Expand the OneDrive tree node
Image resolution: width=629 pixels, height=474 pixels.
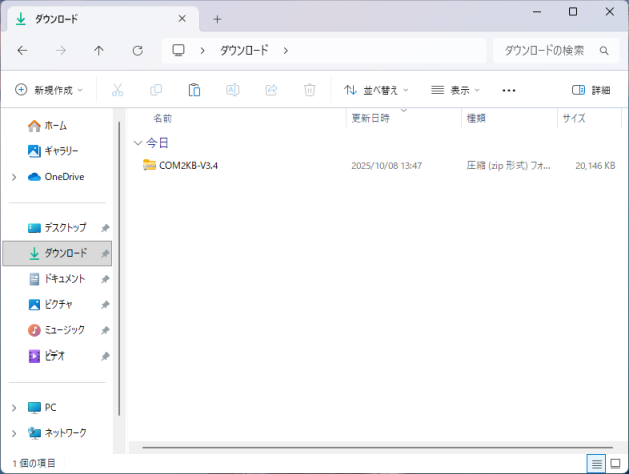pyautogui.click(x=13, y=177)
